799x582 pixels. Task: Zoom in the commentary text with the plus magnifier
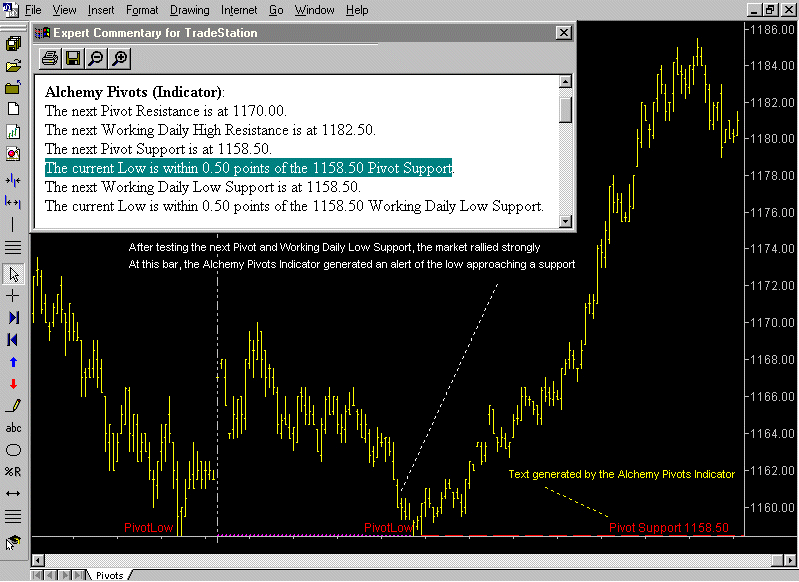[119, 59]
